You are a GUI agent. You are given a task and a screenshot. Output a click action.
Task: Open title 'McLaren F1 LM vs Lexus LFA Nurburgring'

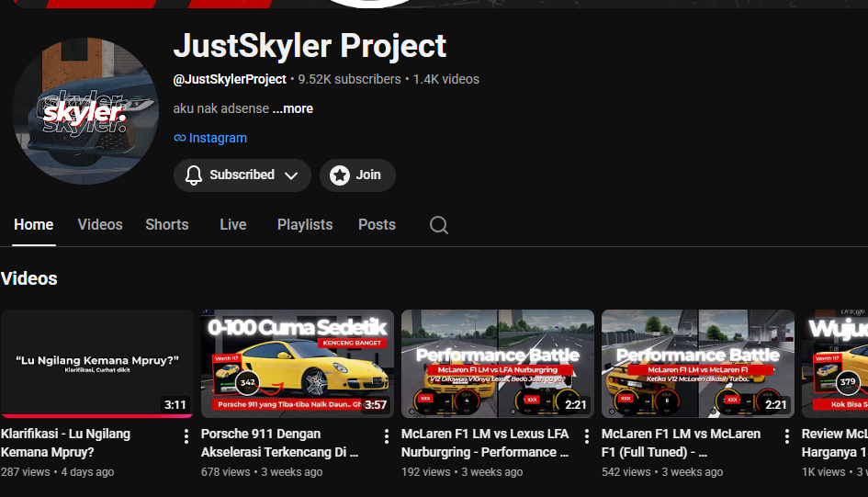tap(485, 443)
